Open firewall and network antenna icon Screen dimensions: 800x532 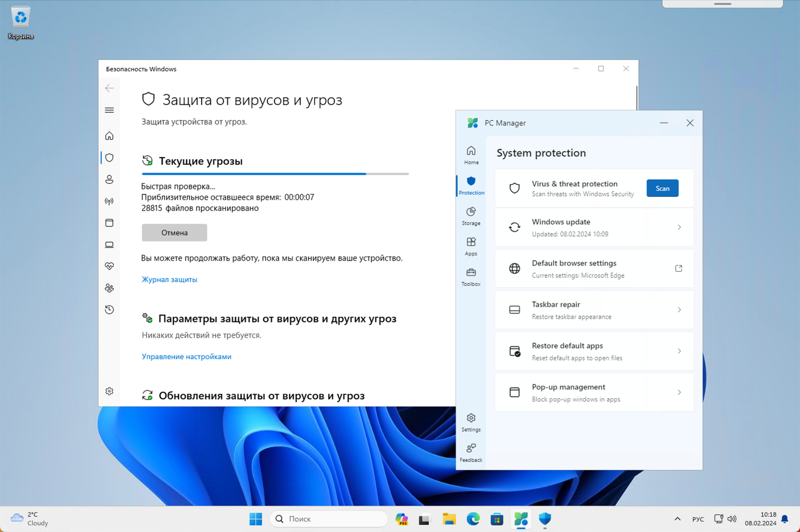tap(109, 201)
